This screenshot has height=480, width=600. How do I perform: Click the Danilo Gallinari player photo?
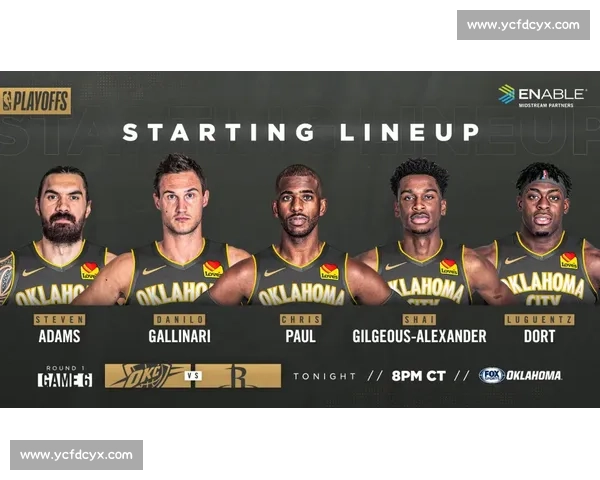tap(179, 230)
